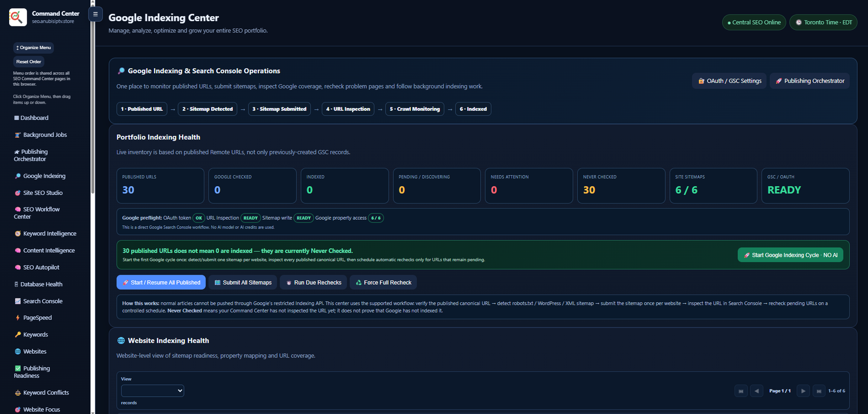Click the '1 · Published URL' step pill
The width and height of the screenshot is (868, 414).
pos(142,109)
